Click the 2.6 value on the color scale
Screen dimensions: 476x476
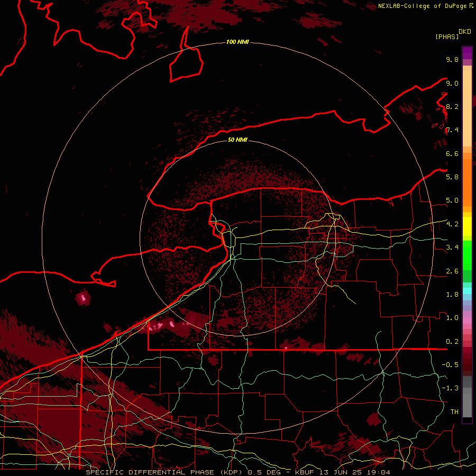click(452, 271)
